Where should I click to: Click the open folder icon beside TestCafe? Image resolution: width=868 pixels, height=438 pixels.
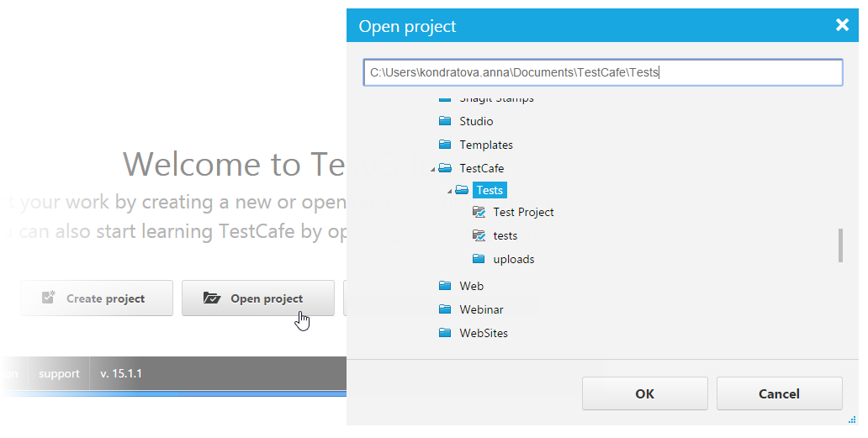click(x=445, y=168)
